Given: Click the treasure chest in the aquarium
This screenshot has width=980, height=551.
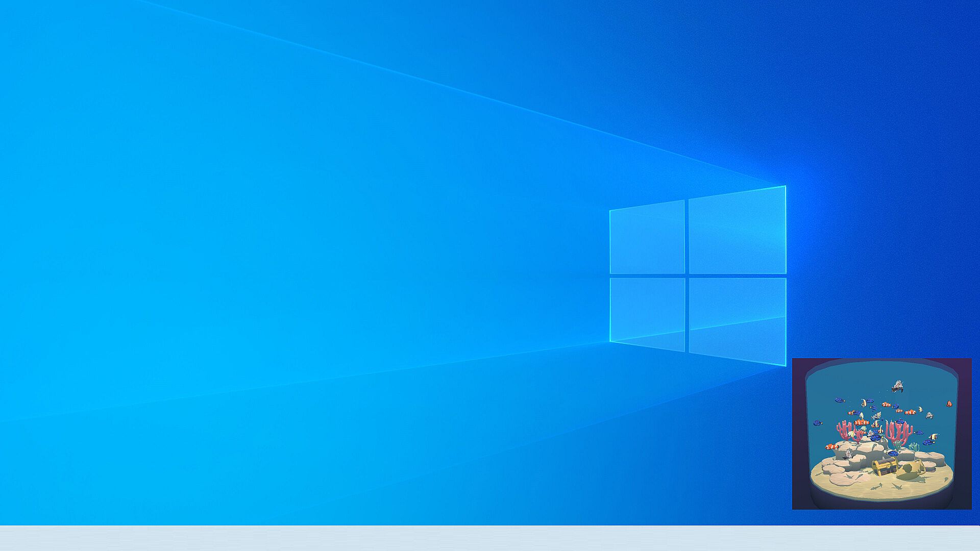Looking at the screenshot, I should (885, 466).
